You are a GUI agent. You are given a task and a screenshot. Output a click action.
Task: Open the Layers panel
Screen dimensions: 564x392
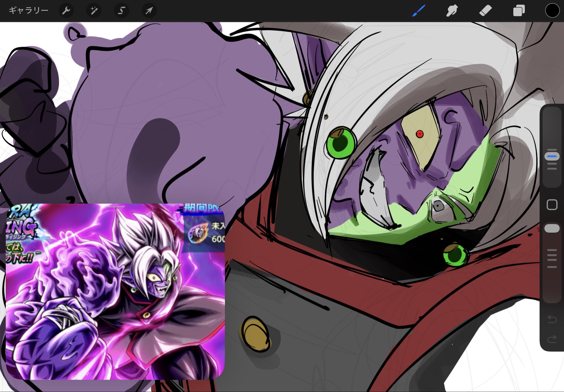click(x=519, y=11)
